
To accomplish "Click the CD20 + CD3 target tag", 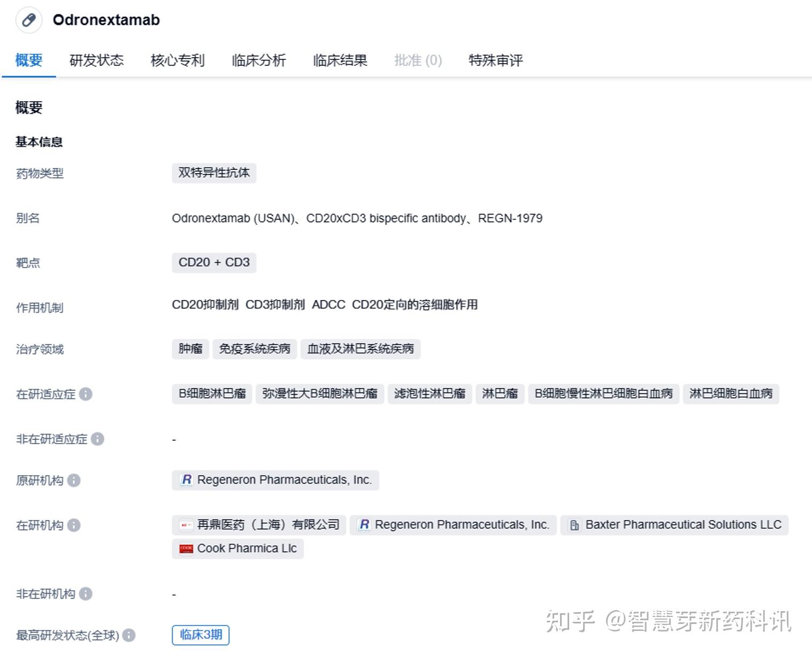I will [213, 262].
